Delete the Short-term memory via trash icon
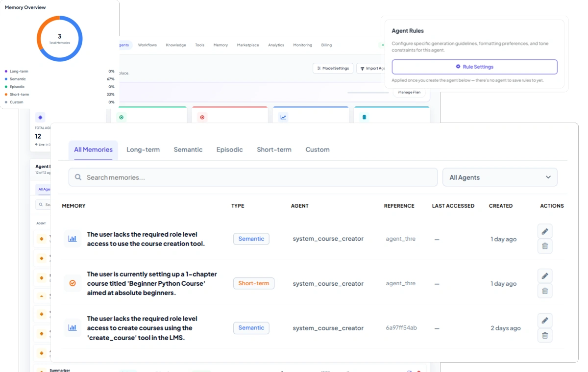Image resolution: width=588 pixels, height=372 pixels. click(545, 291)
